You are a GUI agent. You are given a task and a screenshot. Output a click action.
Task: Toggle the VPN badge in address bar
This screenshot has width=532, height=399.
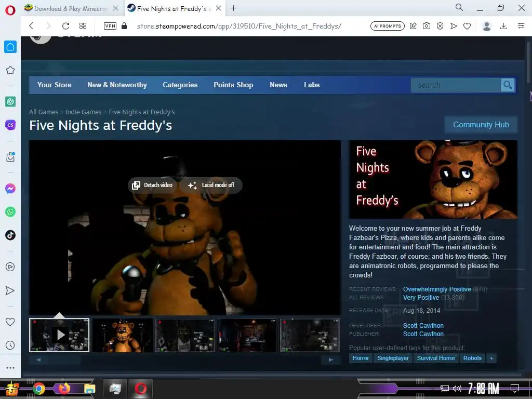(110, 26)
